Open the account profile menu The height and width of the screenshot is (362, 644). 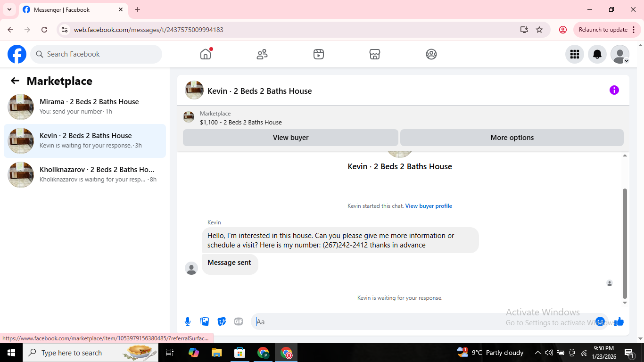click(620, 54)
